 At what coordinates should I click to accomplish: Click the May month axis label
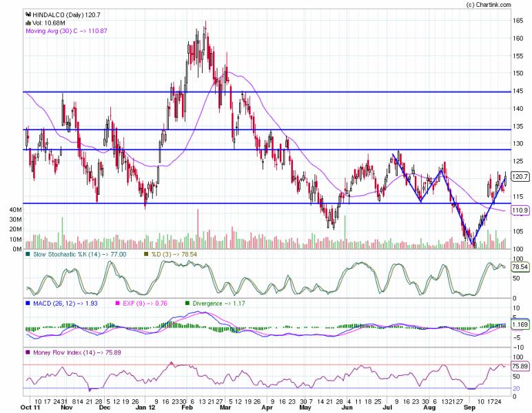(305, 407)
